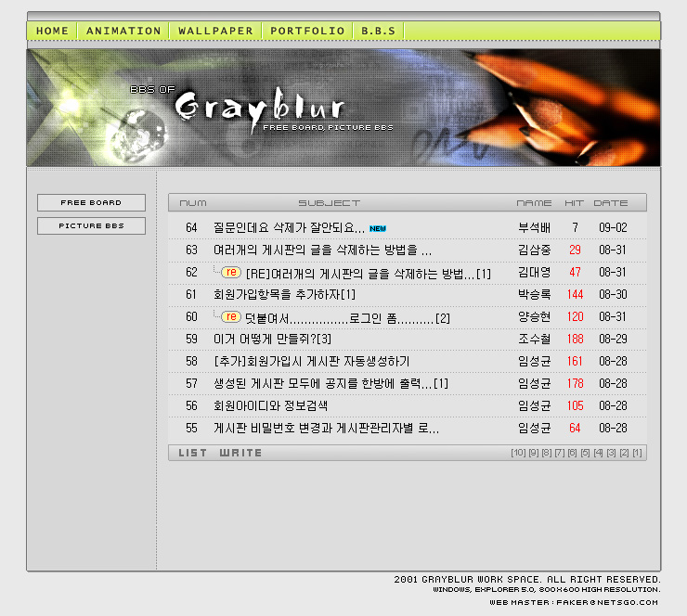Click author name 조수철 on post 59

[534, 339]
